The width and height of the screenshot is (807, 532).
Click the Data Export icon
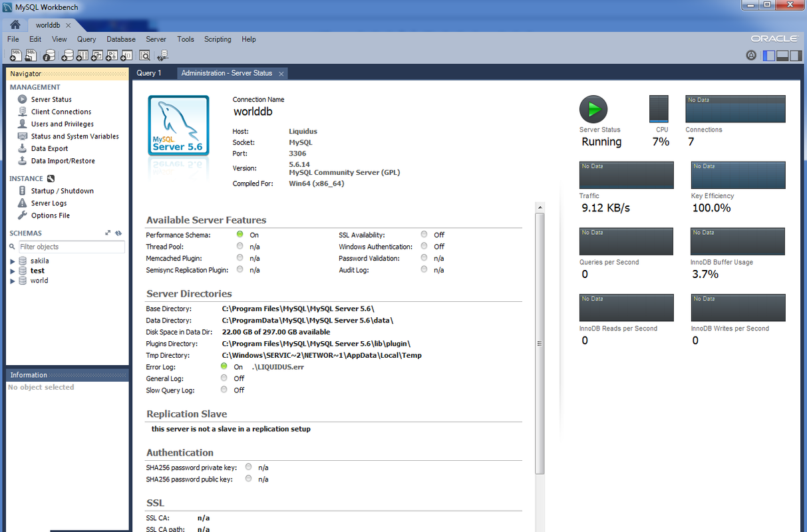(x=23, y=148)
